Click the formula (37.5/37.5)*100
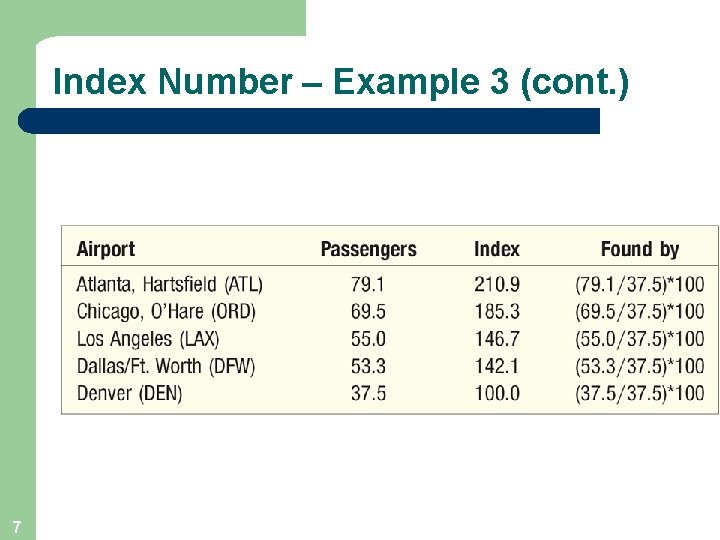 (640, 394)
